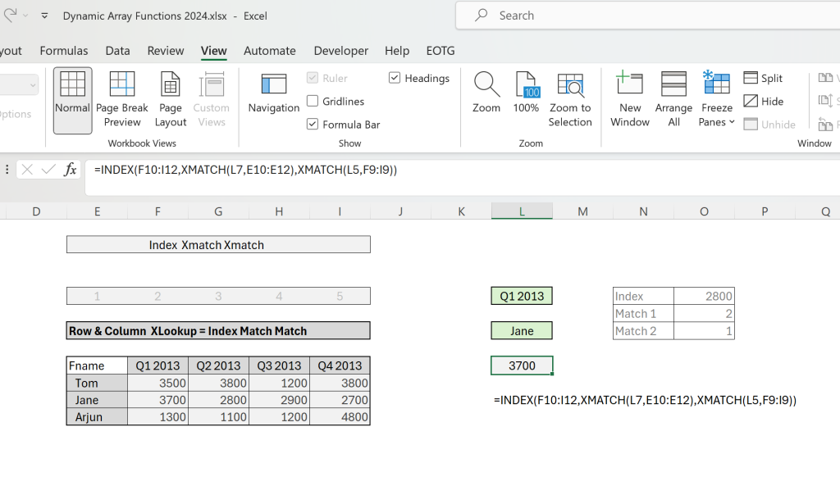This screenshot has height=504, width=840.
Task: Uncheck the Formula Bar checkbox
Action: [x=313, y=124]
